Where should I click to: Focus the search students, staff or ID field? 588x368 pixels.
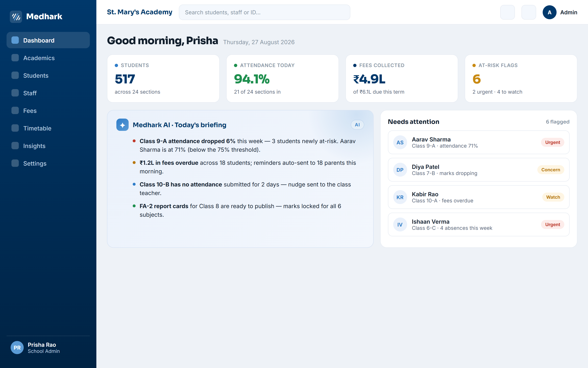(264, 12)
